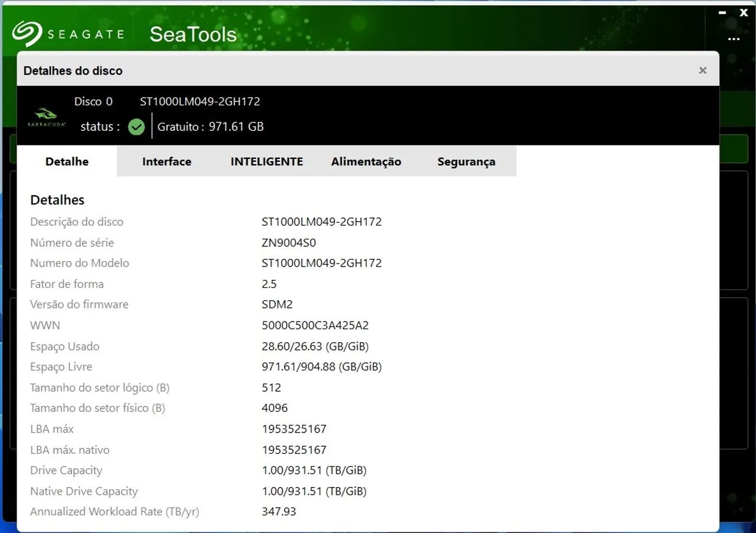The image size is (756, 533).
Task: Click the Barracuda drive logo
Action: 46,116
